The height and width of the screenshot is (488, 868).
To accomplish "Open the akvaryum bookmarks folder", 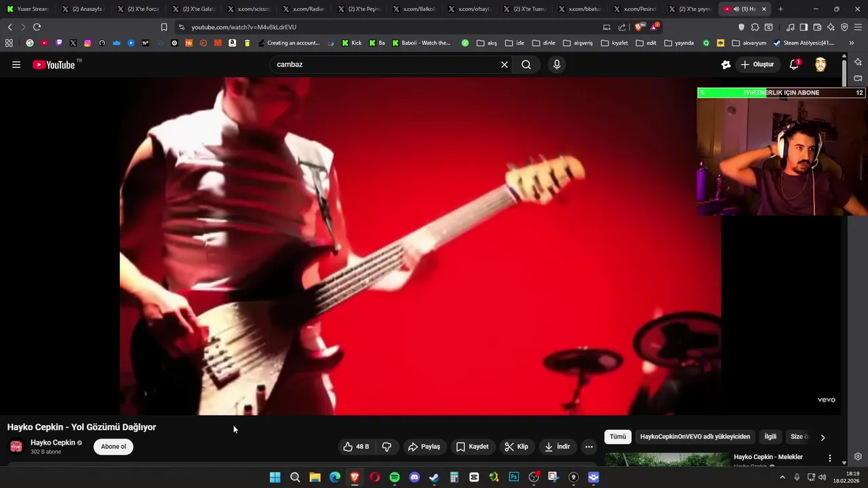I will [x=749, y=43].
